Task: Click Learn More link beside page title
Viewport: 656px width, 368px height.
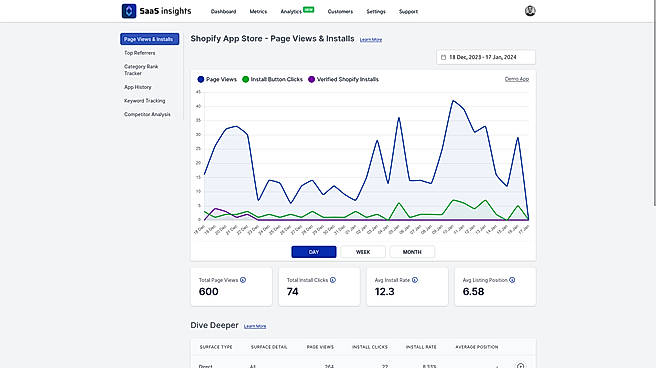Action: pyautogui.click(x=371, y=40)
